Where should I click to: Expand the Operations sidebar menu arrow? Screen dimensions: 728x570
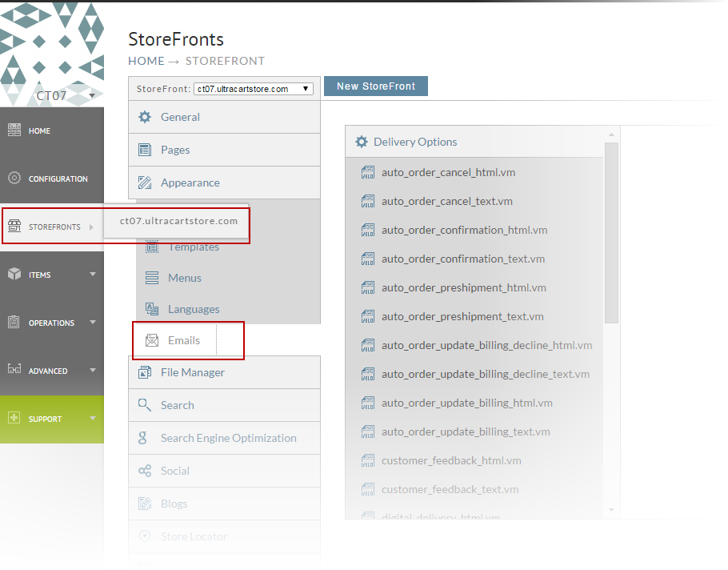[x=92, y=322]
